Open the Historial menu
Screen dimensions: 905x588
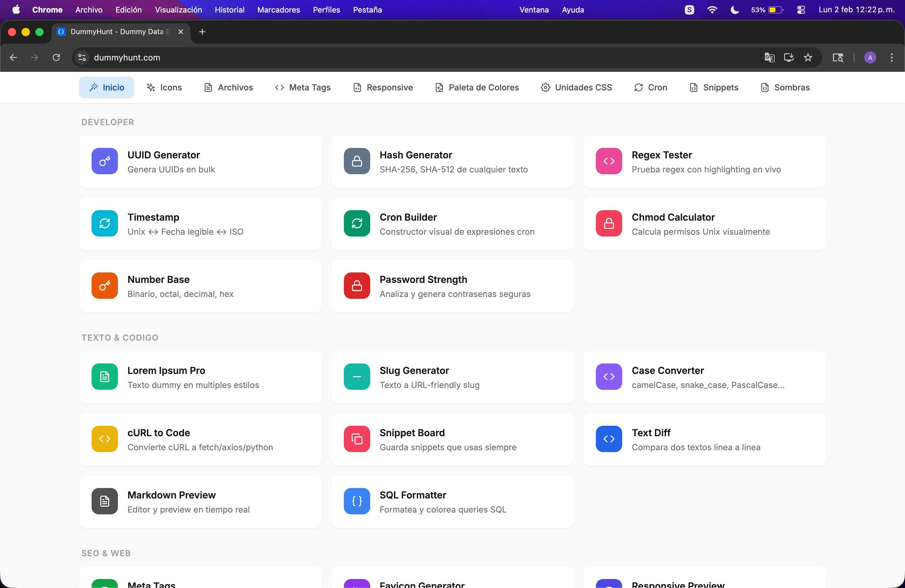[229, 10]
